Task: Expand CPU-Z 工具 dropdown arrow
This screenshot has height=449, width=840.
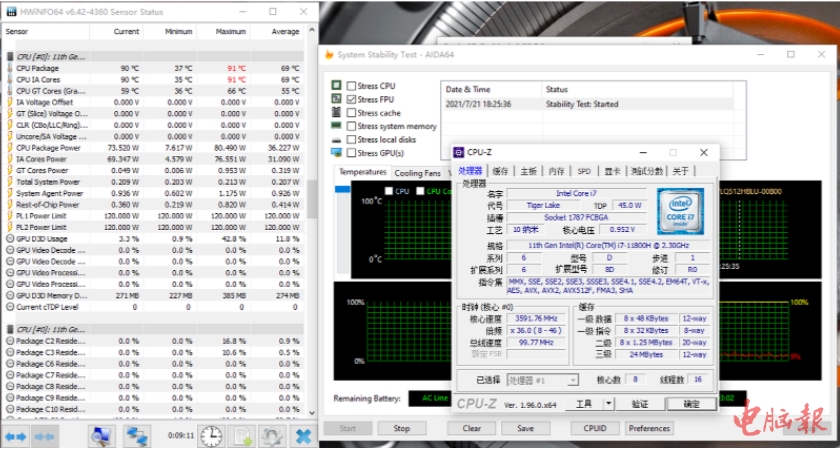Action: coord(610,404)
